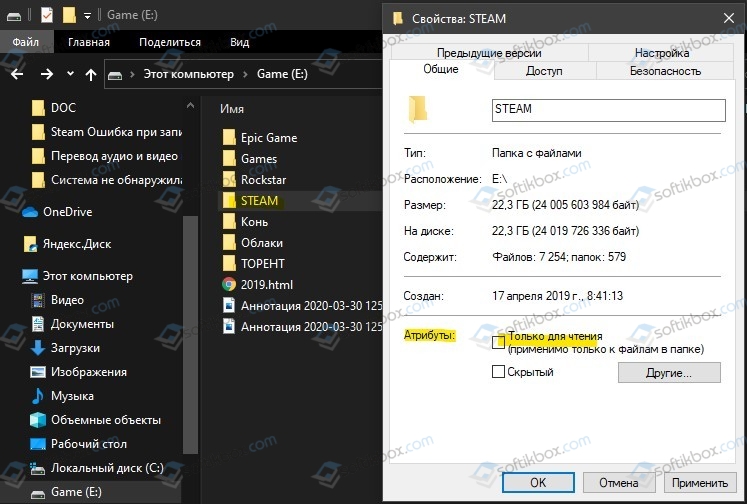Switch to the Безопасность tab
This screenshot has width=747, height=504.
click(665, 71)
